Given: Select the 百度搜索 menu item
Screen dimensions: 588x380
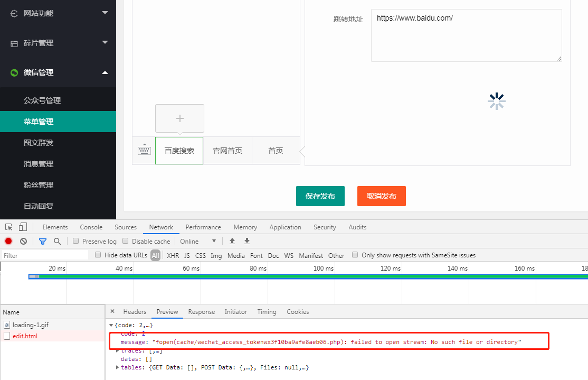Looking at the screenshot, I should click(x=179, y=151).
